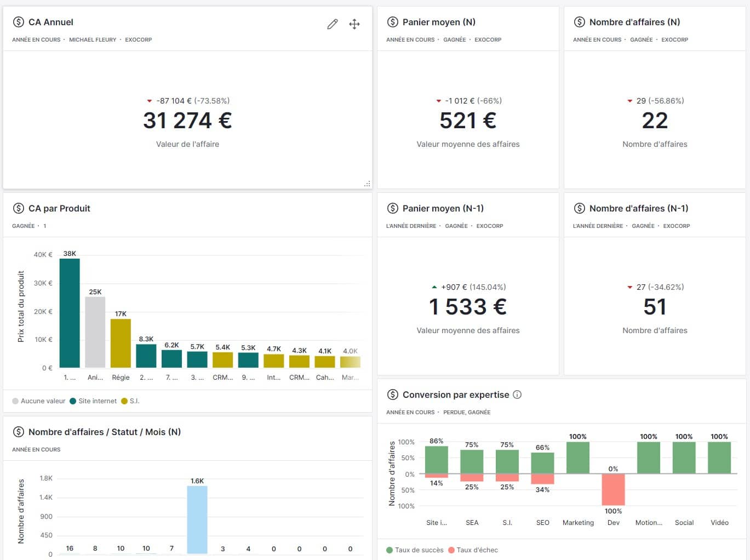Open the Nombre d'affaires (N-1) widget title
The height and width of the screenshot is (560, 750).
[638, 208]
